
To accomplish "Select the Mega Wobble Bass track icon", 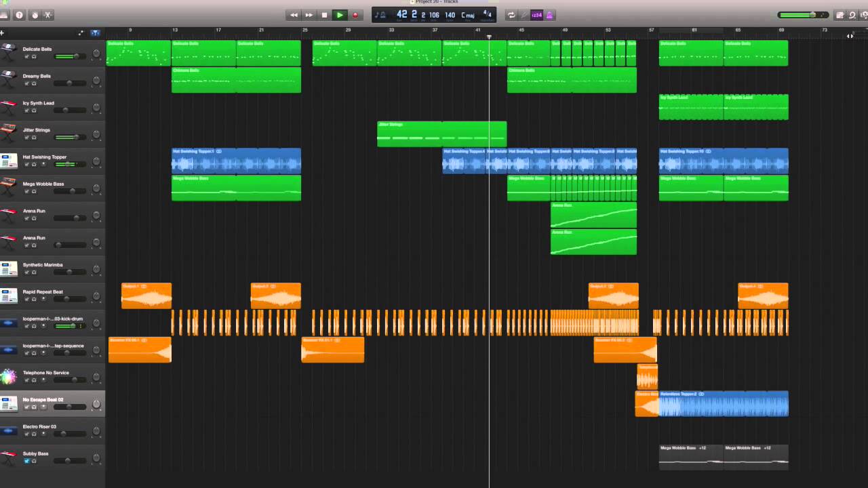I will click(x=8, y=188).
